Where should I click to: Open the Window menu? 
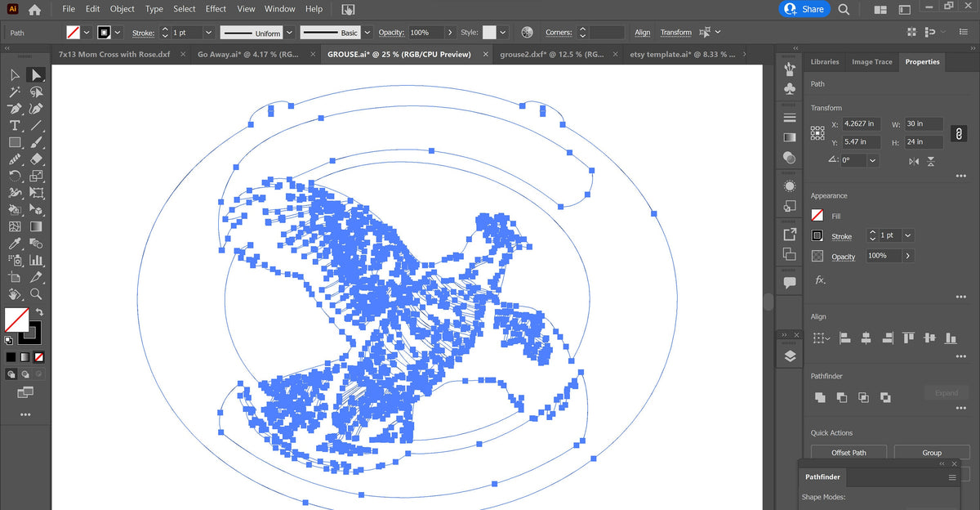point(280,9)
